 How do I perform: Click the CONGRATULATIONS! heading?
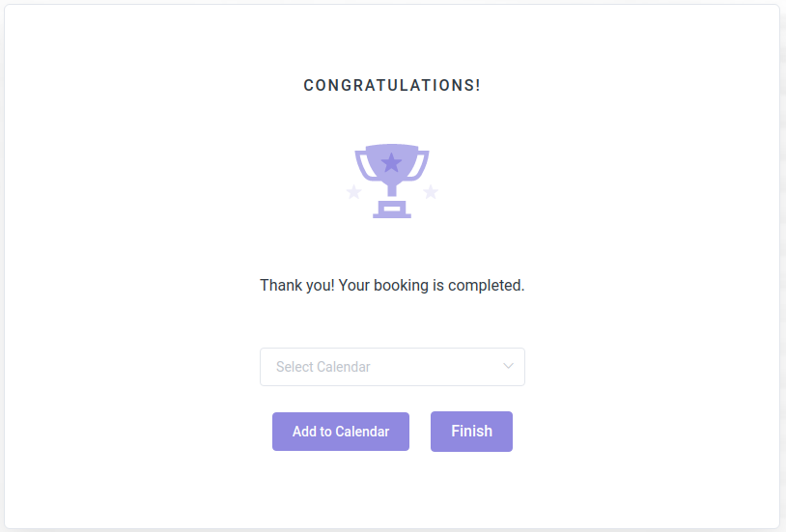[392, 85]
